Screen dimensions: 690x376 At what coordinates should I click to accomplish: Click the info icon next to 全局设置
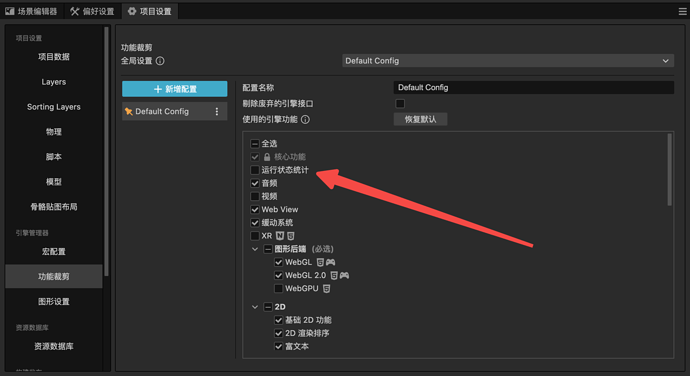[160, 61]
